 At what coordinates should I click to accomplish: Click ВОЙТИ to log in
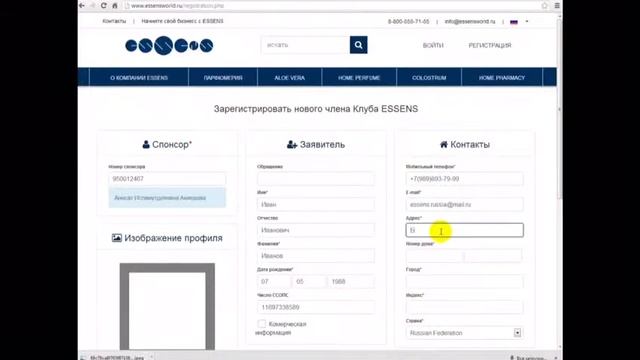(433, 45)
